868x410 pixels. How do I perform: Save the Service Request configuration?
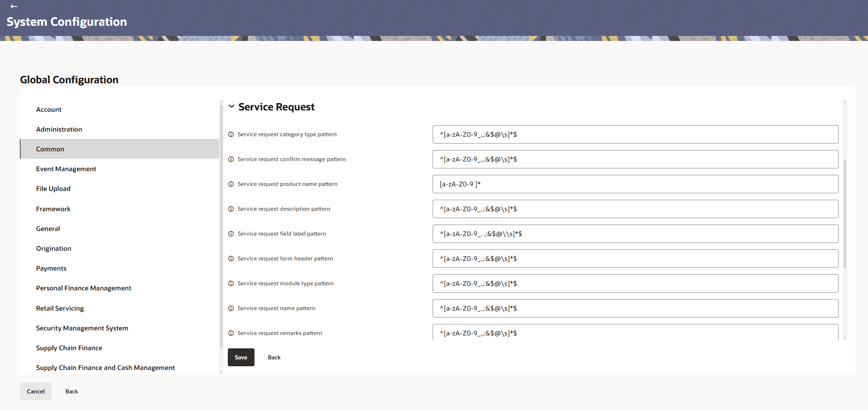pyautogui.click(x=241, y=358)
